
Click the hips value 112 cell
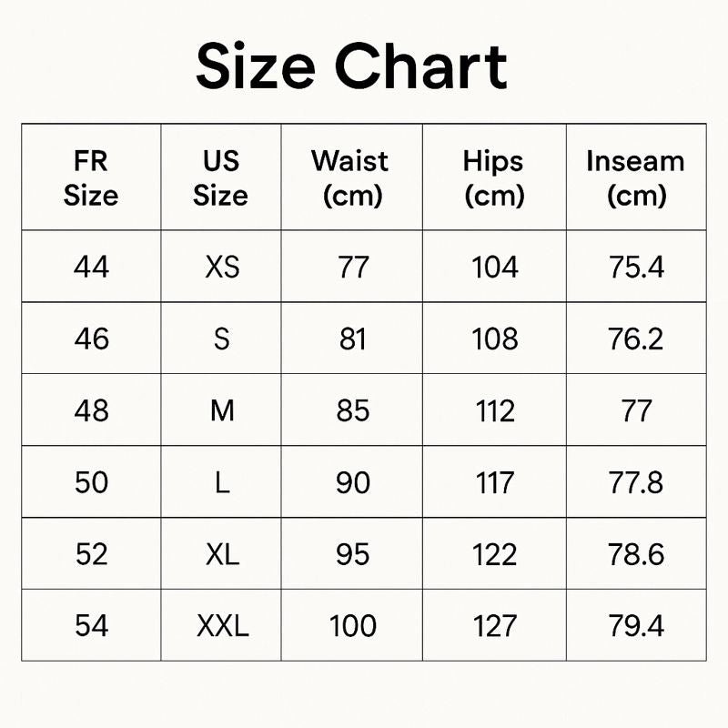[x=494, y=410]
